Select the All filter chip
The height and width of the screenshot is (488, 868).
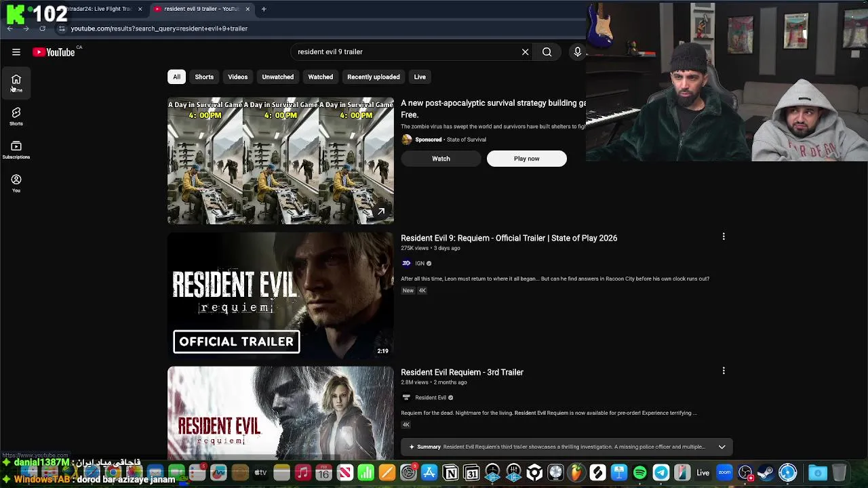pyautogui.click(x=176, y=77)
